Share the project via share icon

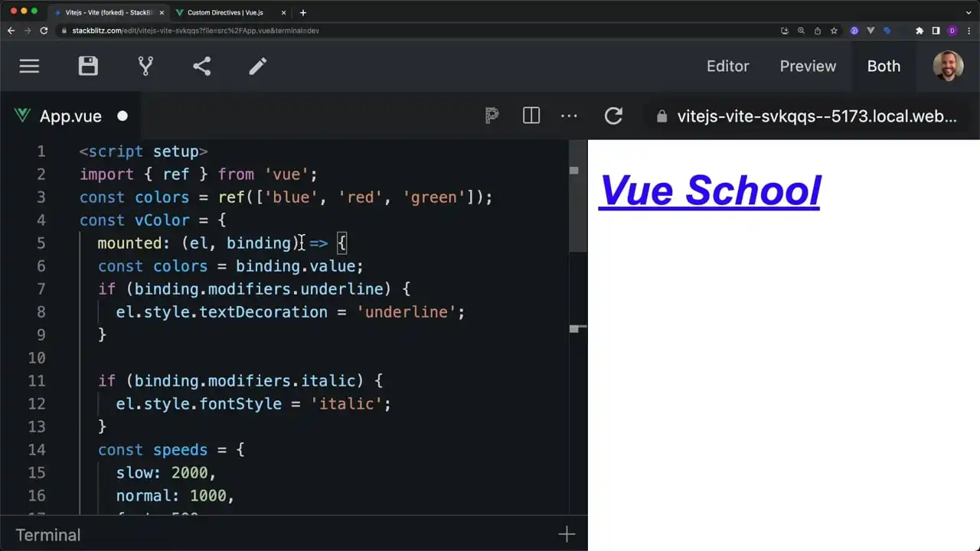201,66
